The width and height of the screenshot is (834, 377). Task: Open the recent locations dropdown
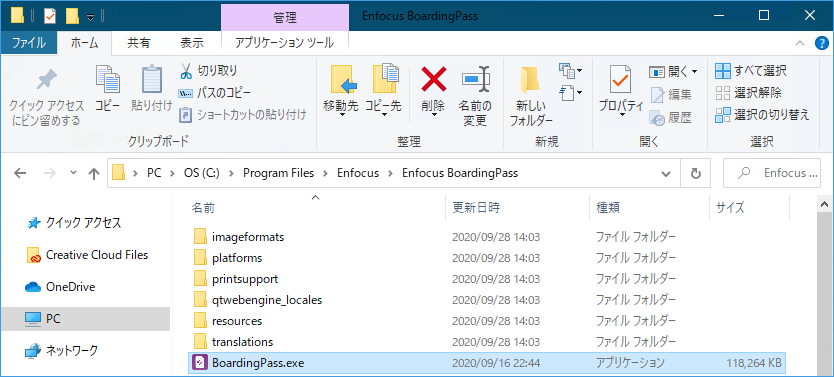coord(73,173)
